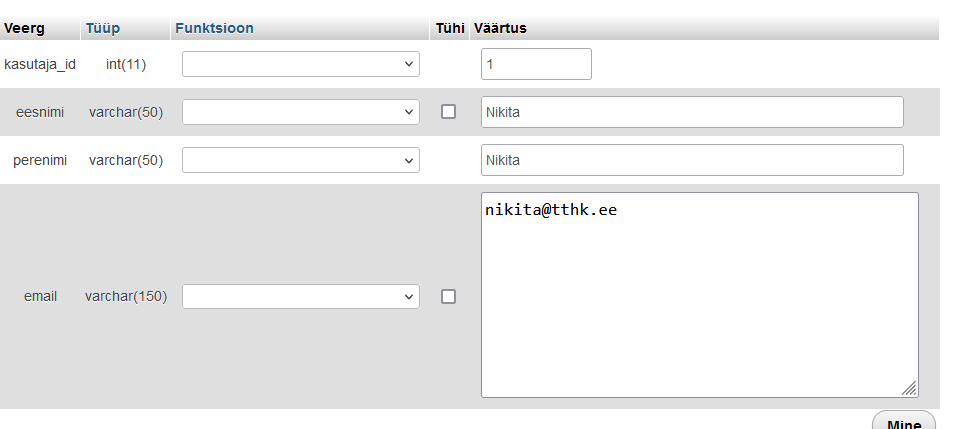Click the perenimi value text field
The image size is (977, 429).
point(692,160)
